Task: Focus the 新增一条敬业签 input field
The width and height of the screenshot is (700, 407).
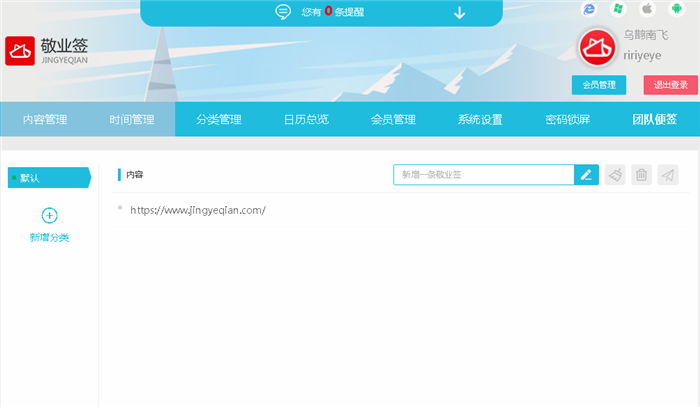Action: [484, 174]
